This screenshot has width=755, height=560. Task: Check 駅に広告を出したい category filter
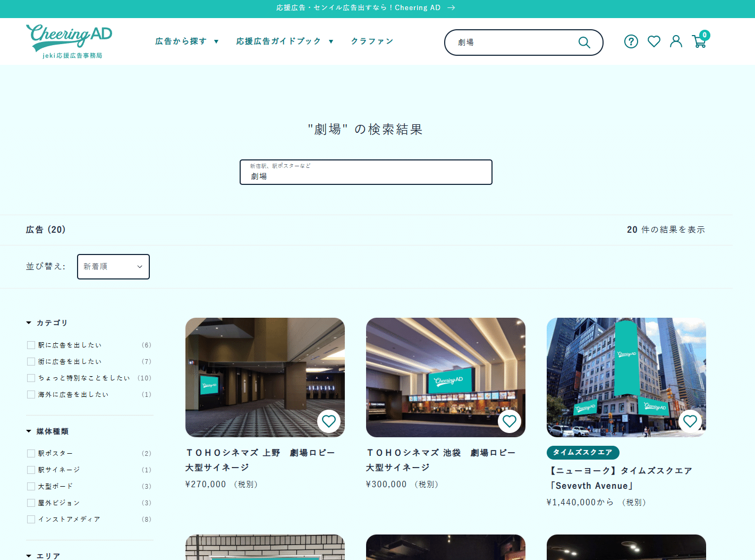(x=31, y=345)
